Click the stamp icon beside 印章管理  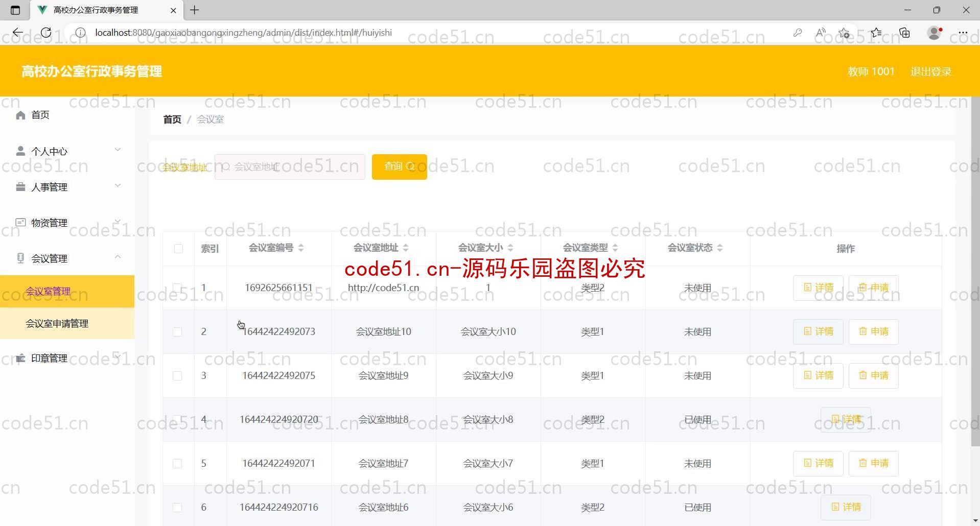click(20, 358)
